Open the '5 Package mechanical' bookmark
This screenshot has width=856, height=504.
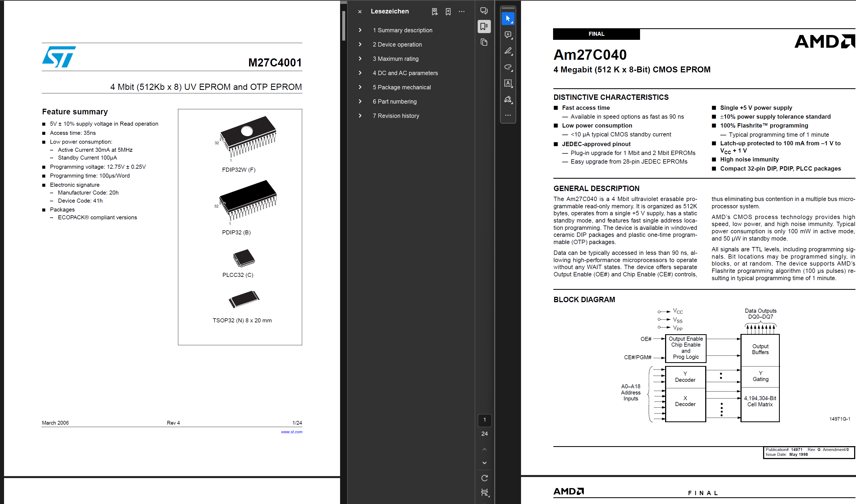[x=401, y=87]
